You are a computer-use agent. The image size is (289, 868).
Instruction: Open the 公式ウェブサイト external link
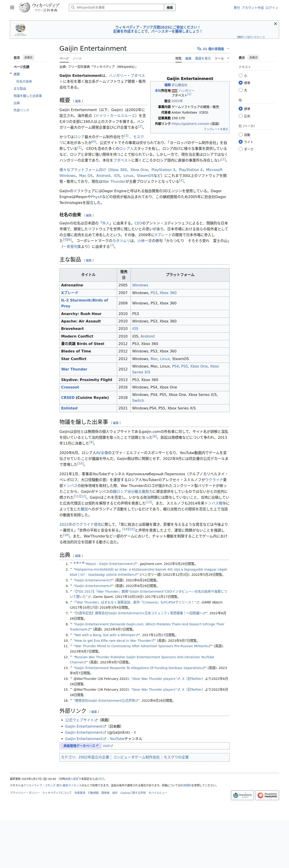pos(81,720)
